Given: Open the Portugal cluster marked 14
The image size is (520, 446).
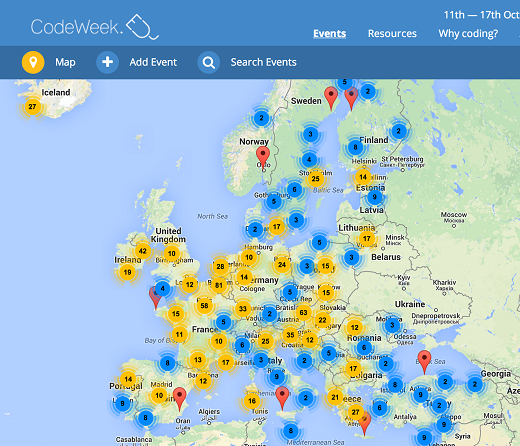Looking at the screenshot, I should [x=128, y=379].
